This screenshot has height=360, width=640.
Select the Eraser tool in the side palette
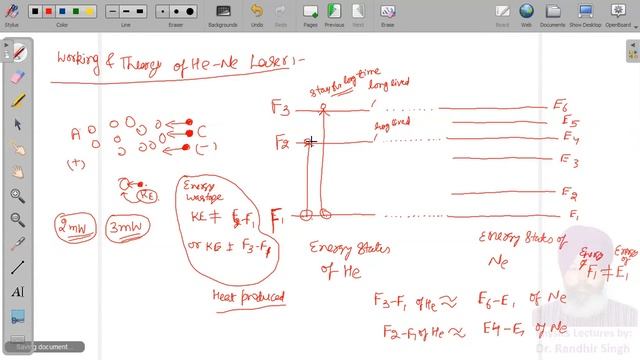(x=18, y=77)
